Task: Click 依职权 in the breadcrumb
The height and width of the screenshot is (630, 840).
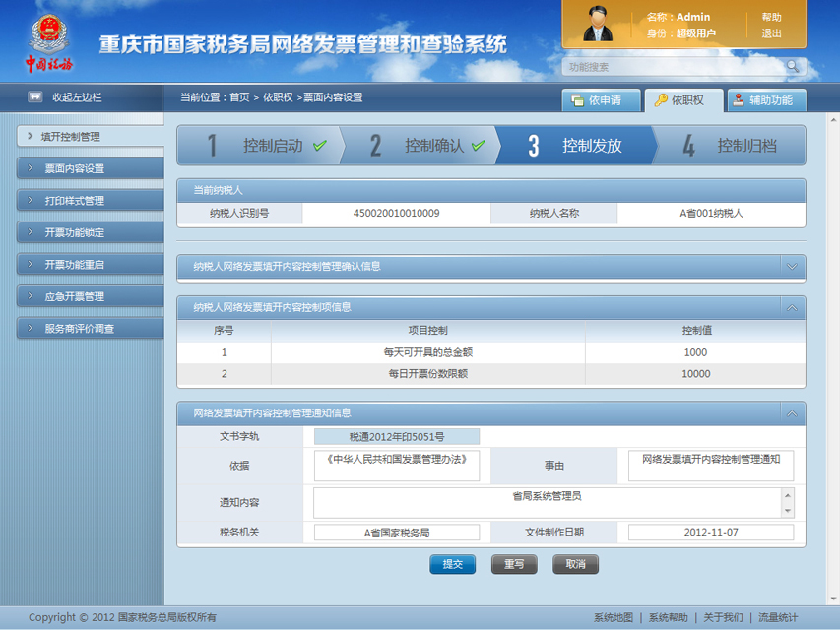Action: tap(278, 97)
